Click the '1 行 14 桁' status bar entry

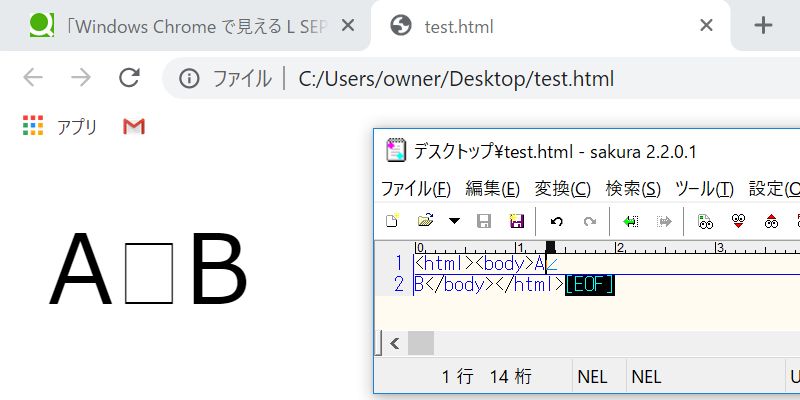[486, 377]
